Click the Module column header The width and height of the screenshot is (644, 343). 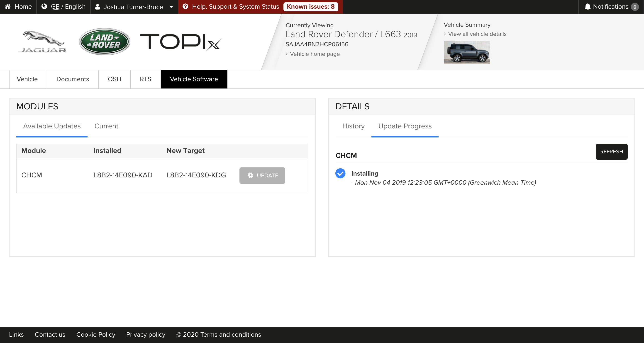click(x=34, y=151)
